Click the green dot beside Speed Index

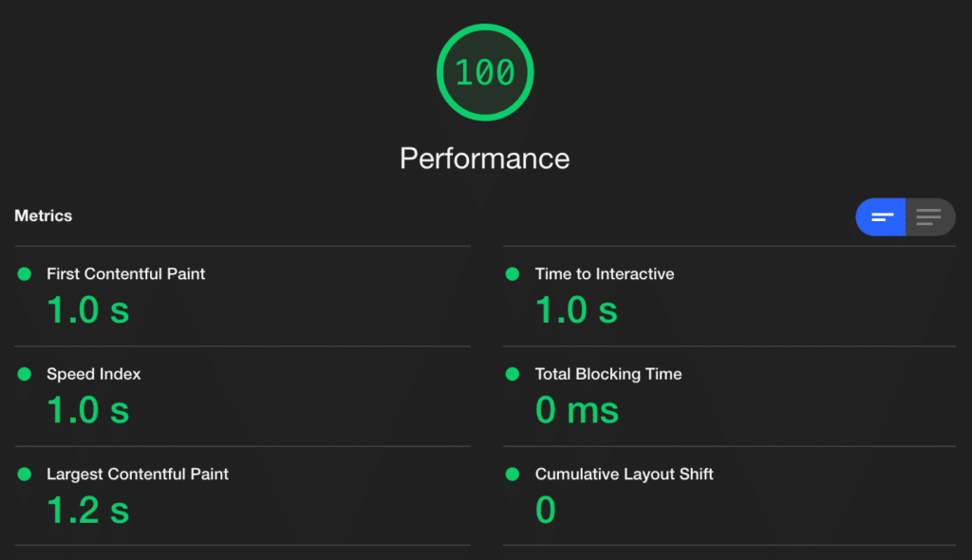[24, 374]
